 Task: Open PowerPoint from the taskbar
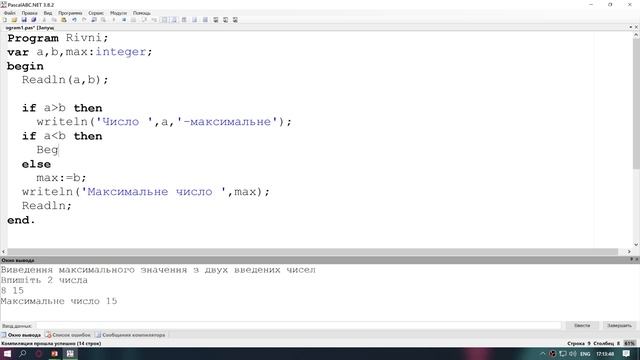click(x=54, y=353)
